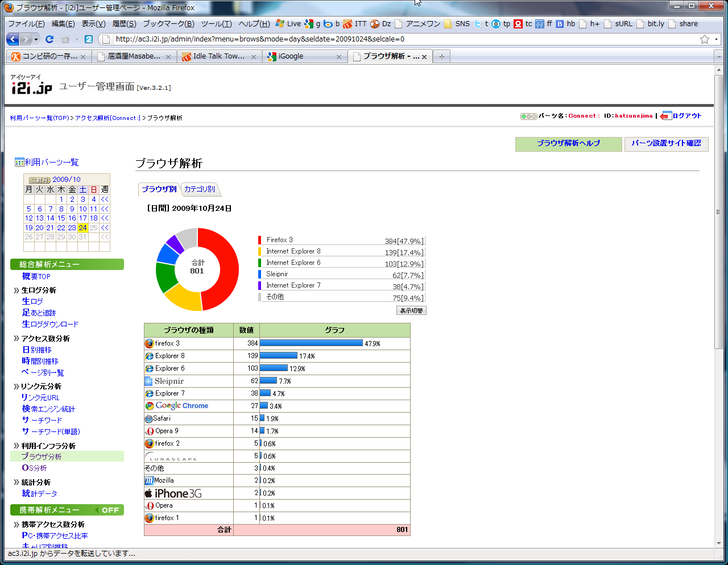Screen dimensions: 728x565
Task: Switch to the iGoogle tab
Action: 305,56
